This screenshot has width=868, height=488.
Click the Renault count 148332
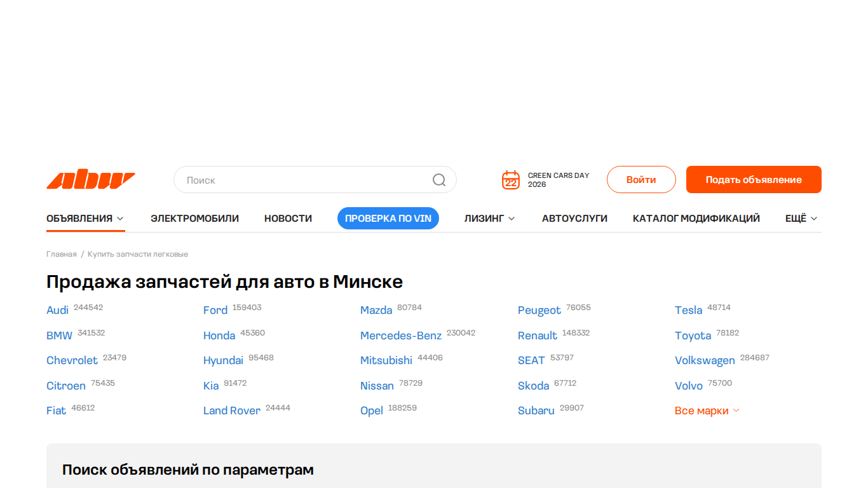tap(576, 333)
